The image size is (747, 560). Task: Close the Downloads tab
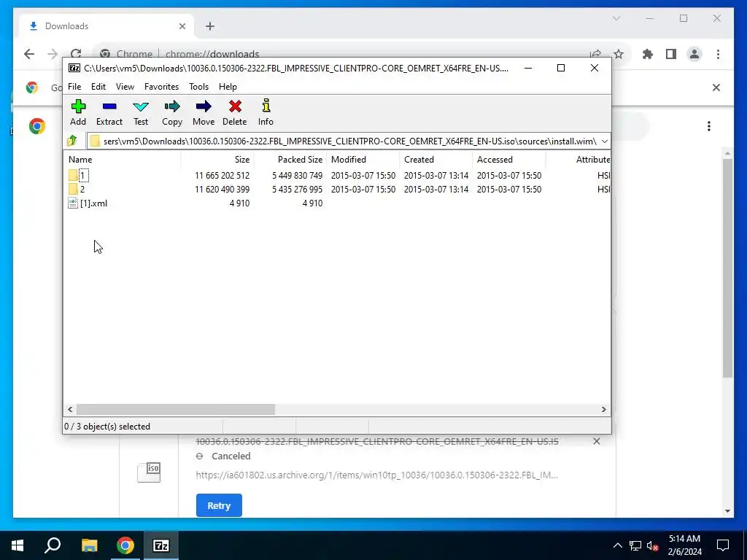tap(182, 26)
